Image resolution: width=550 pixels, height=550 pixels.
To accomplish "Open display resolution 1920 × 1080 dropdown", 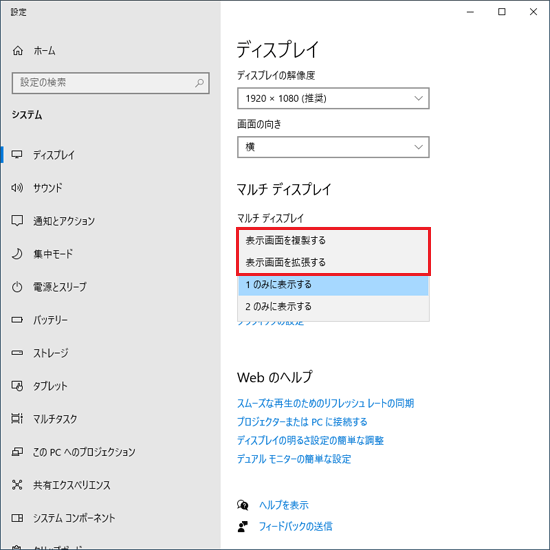I will tap(333, 98).
